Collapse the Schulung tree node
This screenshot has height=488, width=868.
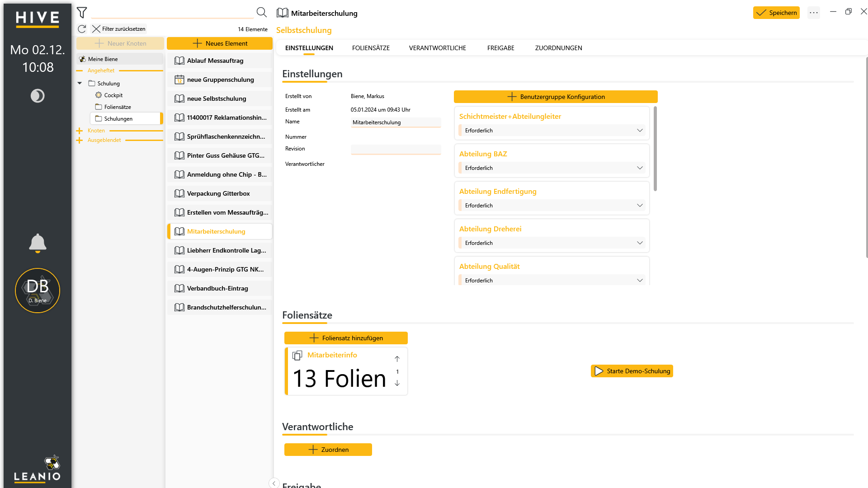80,83
